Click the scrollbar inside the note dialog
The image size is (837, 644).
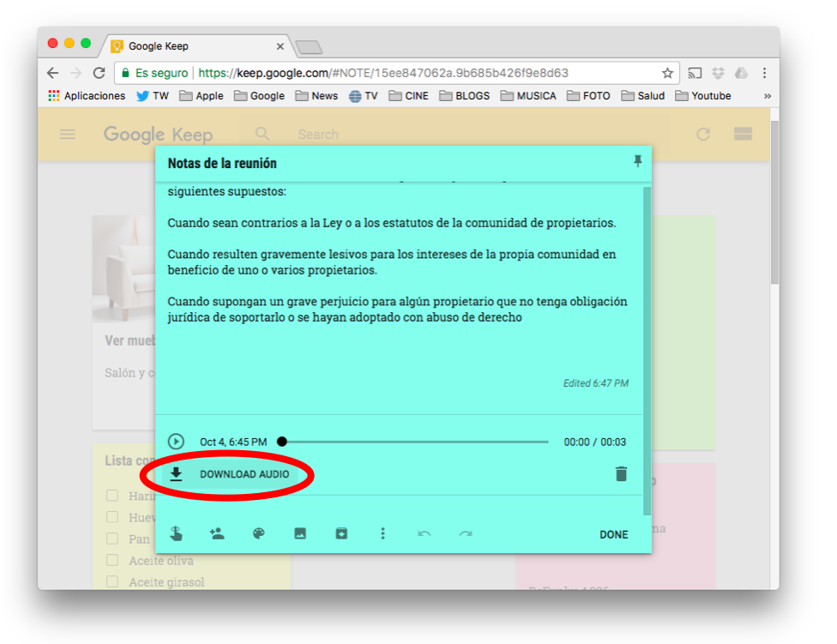[x=647, y=351]
